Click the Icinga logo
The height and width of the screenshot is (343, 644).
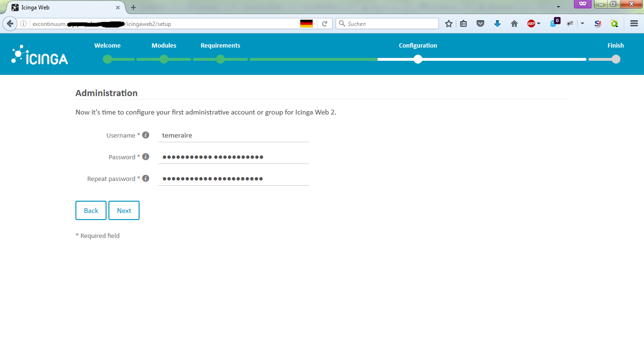tap(40, 55)
